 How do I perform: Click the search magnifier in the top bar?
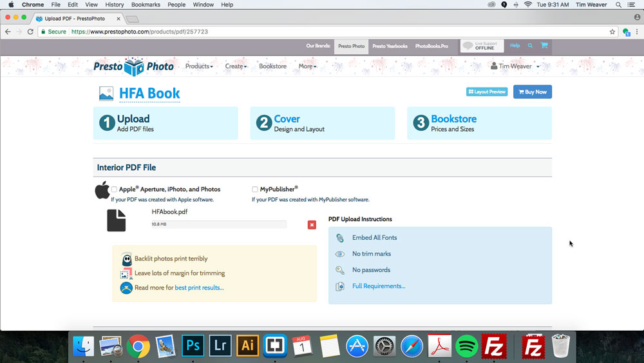pyautogui.click(x=530, y=46)
